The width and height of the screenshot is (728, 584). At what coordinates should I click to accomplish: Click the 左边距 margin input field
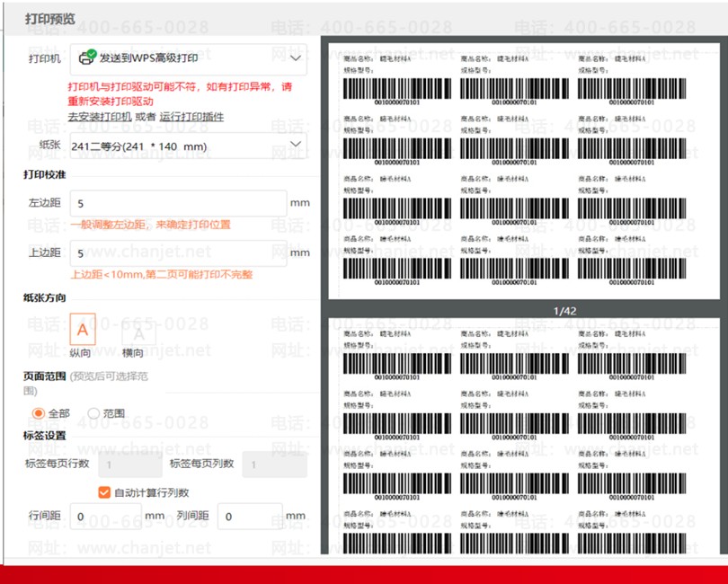tap(178, 203)
